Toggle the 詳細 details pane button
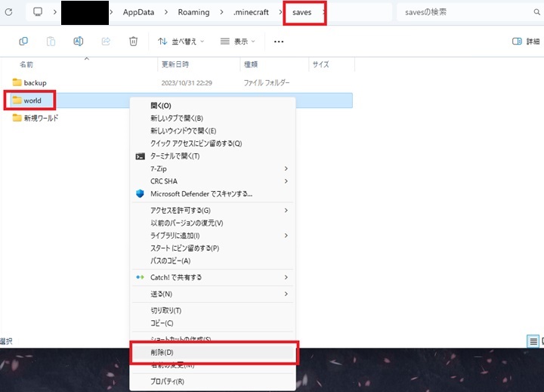 click(526, 42)
